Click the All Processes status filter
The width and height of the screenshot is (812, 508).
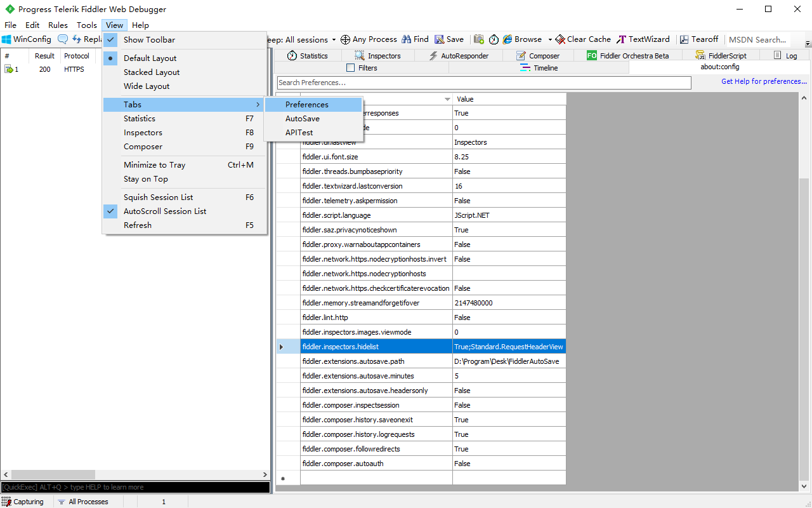point(82,502)
